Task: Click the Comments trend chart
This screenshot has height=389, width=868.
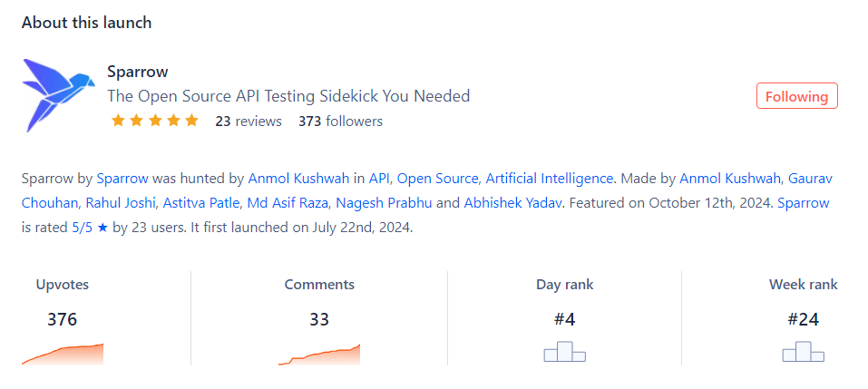Action: (319, 355)
